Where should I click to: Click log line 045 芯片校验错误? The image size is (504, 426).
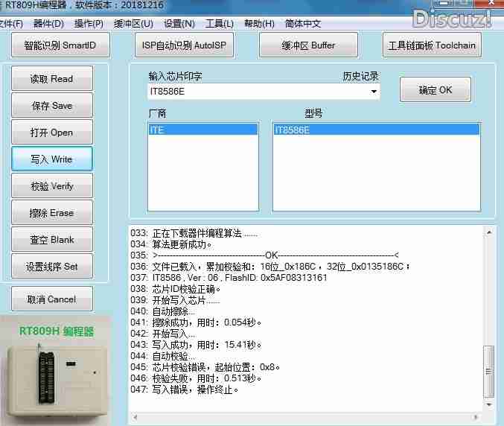[x=205, y=367]
